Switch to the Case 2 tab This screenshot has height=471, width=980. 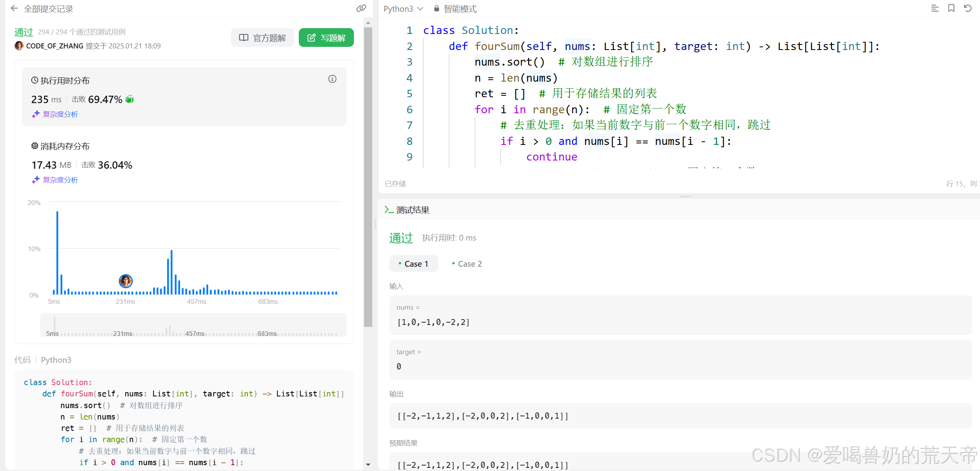[x=467, y=264]
